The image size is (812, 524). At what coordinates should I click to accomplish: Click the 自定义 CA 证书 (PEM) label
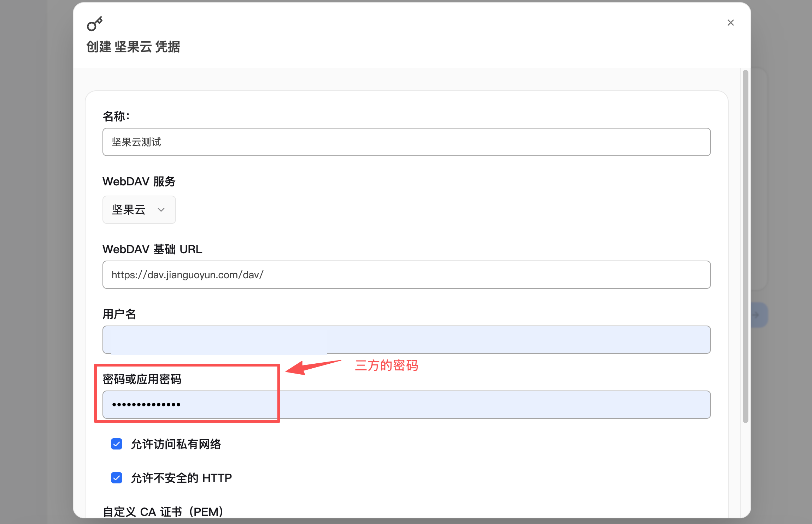point(163,512)
